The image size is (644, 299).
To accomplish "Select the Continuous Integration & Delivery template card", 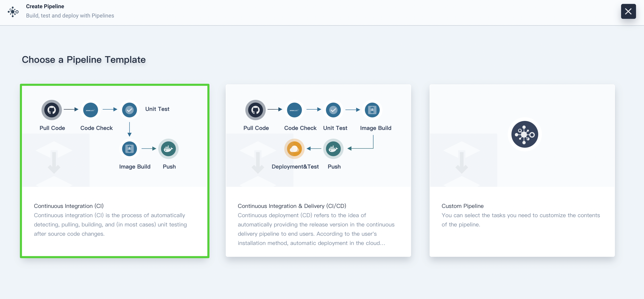I will coord(318,170).
